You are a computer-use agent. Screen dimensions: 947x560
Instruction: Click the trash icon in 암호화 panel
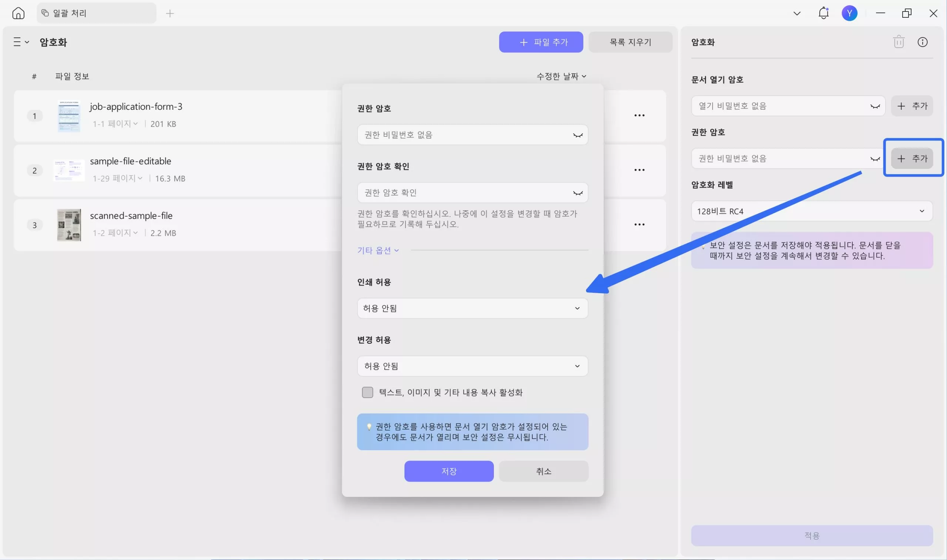[899, 42]
